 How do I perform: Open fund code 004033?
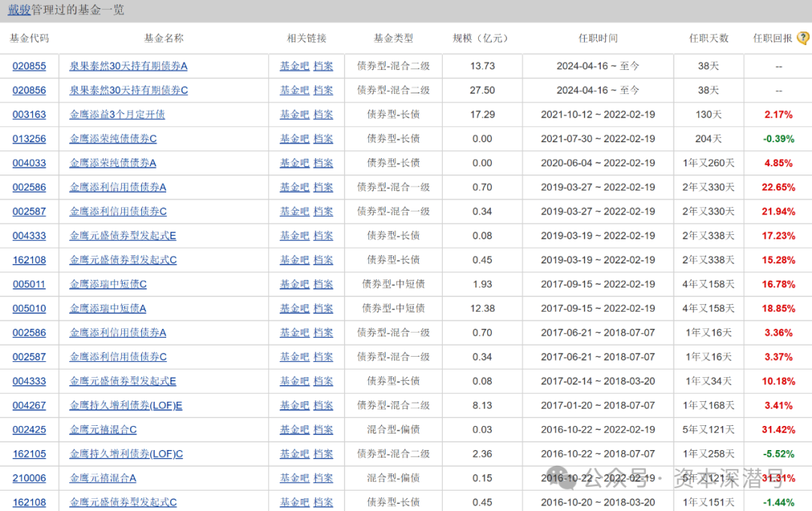pyautogui.click(x=29, y=163)
